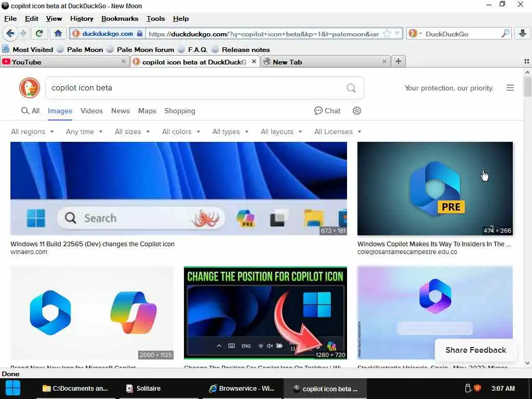Switch to Shopping results
The width and height of the screenshot is (532, 399).
(x=180, y=111)
